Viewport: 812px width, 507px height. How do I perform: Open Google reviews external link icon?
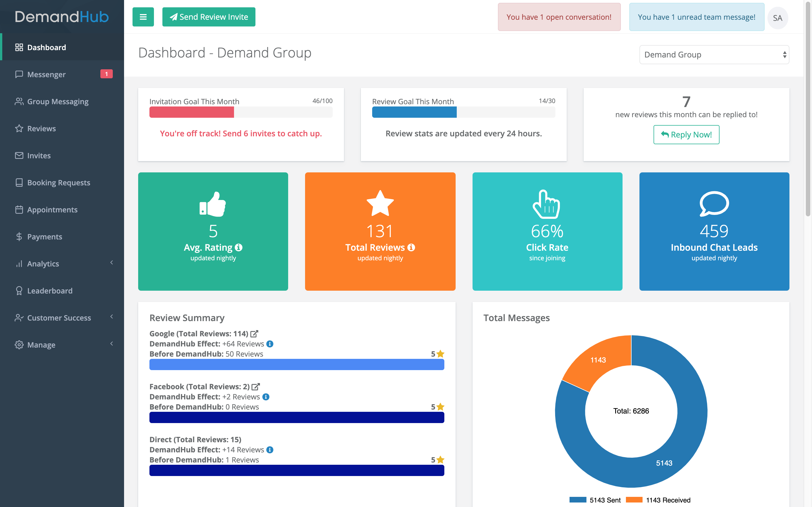(x=254, y=334)
